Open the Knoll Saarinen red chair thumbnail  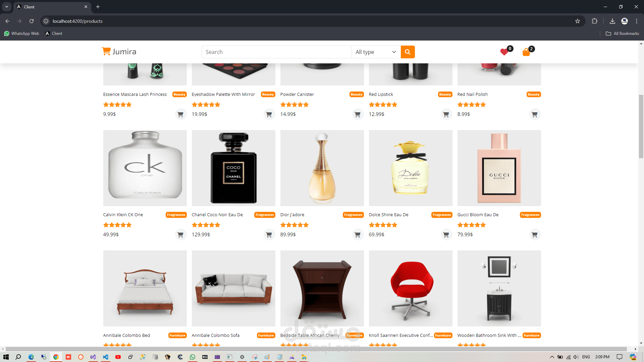point(411,288)
